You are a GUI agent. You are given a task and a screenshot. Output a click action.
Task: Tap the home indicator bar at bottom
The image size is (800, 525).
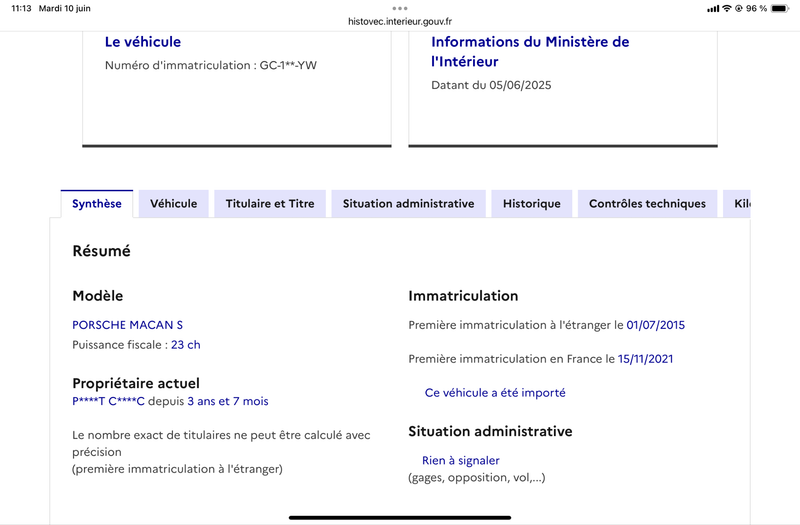pos(400,517)
